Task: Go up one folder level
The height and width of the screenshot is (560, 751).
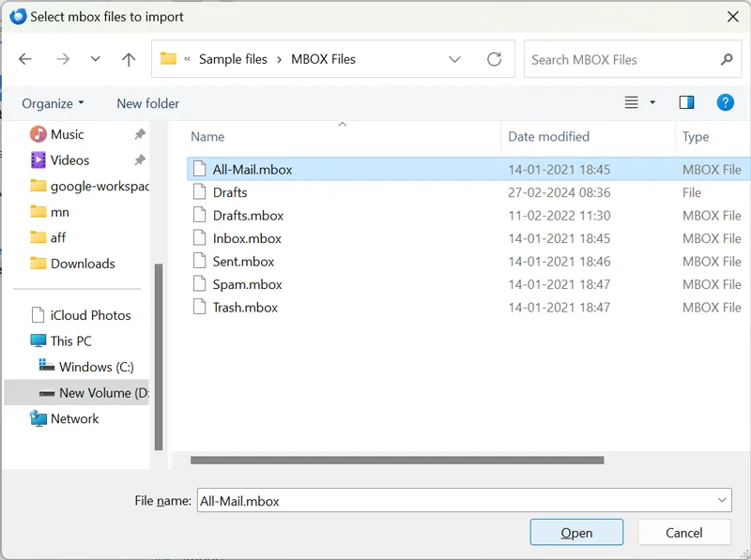Action: [x=129, y=59]
